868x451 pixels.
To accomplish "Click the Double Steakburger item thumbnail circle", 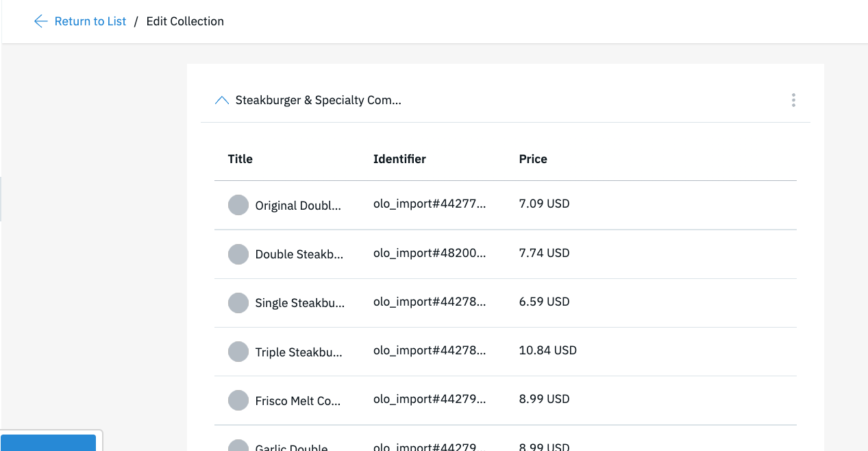I will [238, 254].
